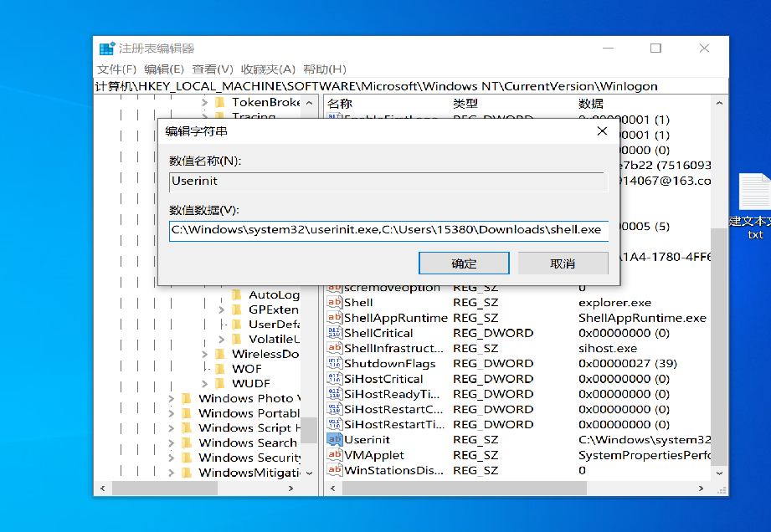Viewport: 771px width, 532px height.
Task: Expand the WindowsMitigati tree node
Action: point(171,473)
